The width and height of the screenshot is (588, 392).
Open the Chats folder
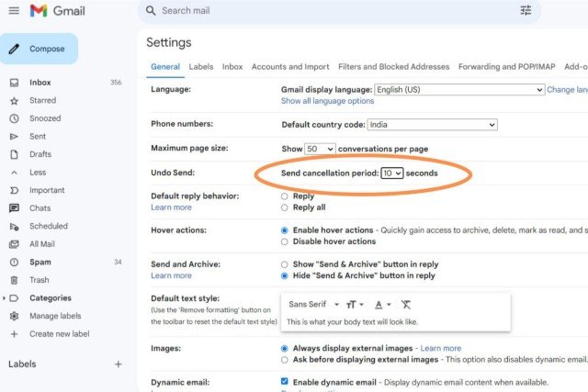tap(40, 208)
